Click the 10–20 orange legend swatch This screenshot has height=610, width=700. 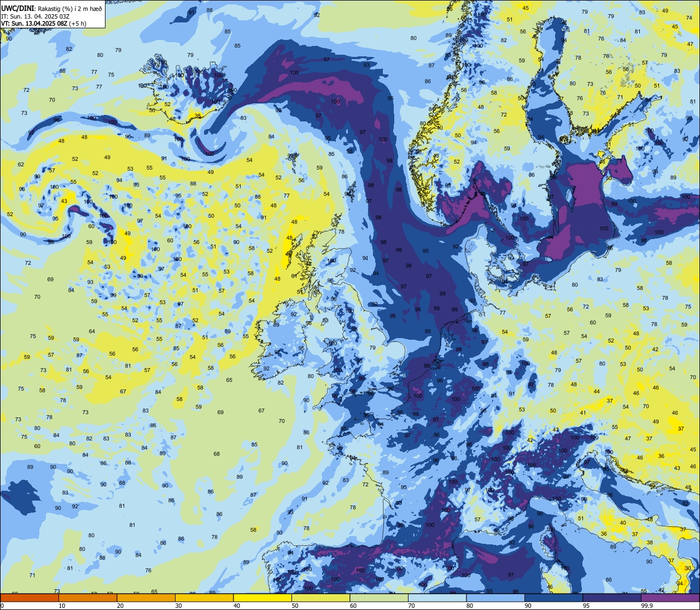pyautogui.click(x=88, y=597)
